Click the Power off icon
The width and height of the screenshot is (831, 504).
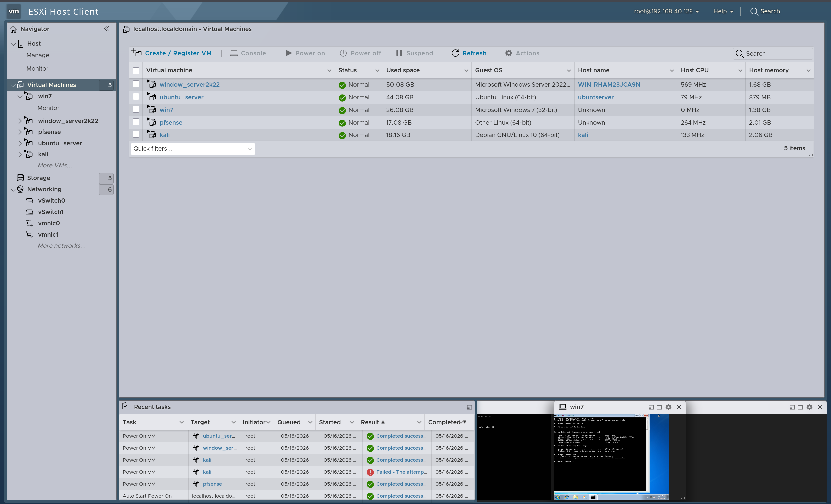(343, 53)
